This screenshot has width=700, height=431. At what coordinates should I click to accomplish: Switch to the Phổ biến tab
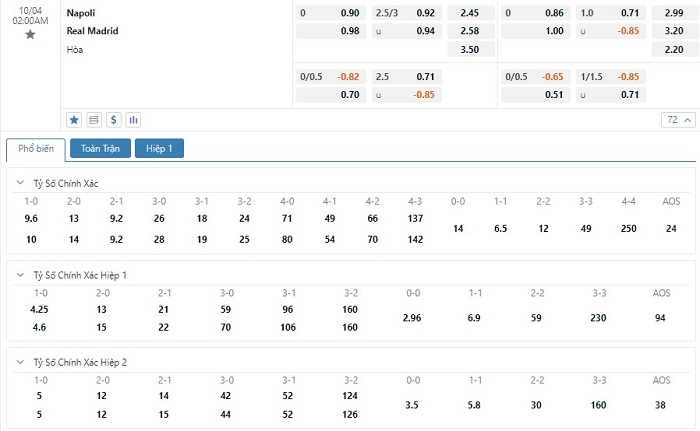[36, 149]
